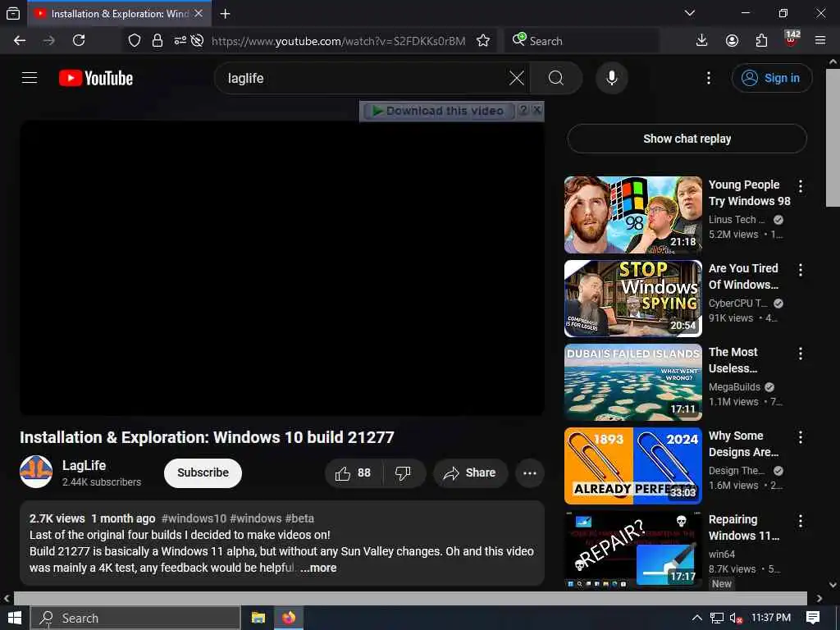View site security padlock info
The image size is (840, 630).
pyautogui.click(x=157, y=41)
